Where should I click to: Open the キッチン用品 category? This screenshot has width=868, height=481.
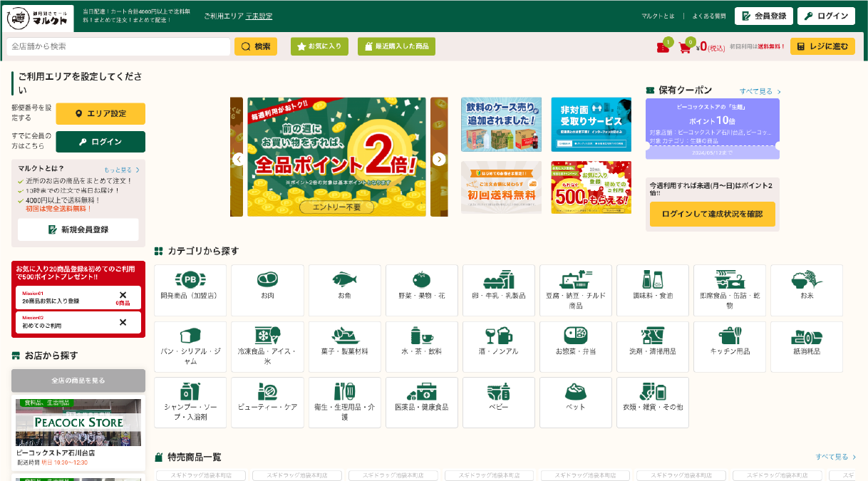(x=730, y=346)
